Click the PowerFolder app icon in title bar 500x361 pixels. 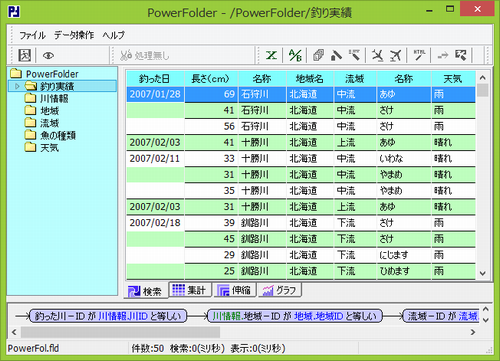point(14,12)
